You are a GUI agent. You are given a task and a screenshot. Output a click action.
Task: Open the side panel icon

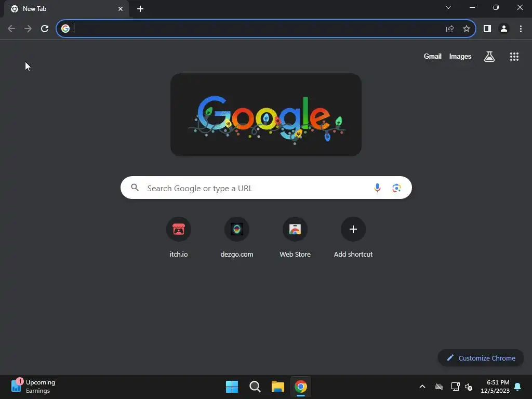[487, 29]
